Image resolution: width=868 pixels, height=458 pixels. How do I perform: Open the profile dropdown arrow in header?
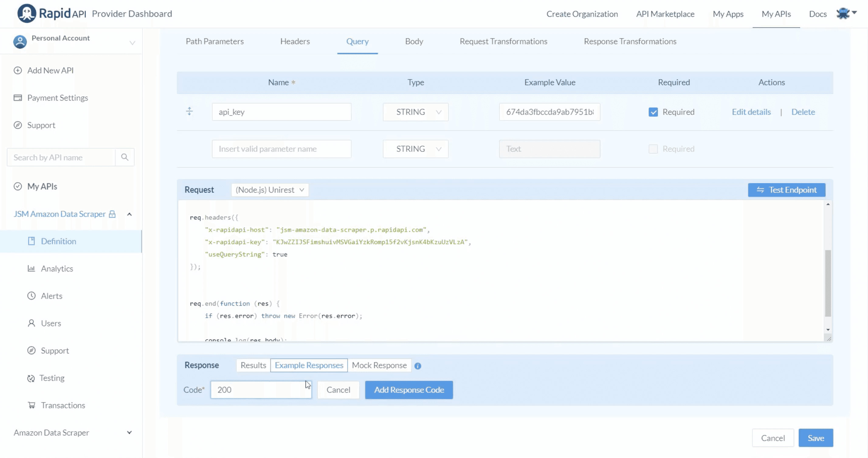(854, 12)
